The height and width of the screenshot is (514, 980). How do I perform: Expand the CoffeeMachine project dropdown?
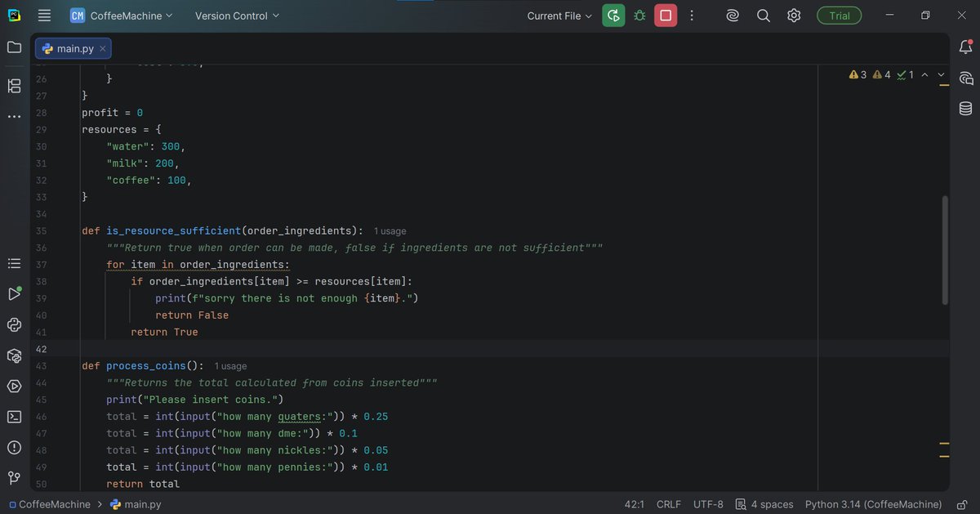point(122,16)
